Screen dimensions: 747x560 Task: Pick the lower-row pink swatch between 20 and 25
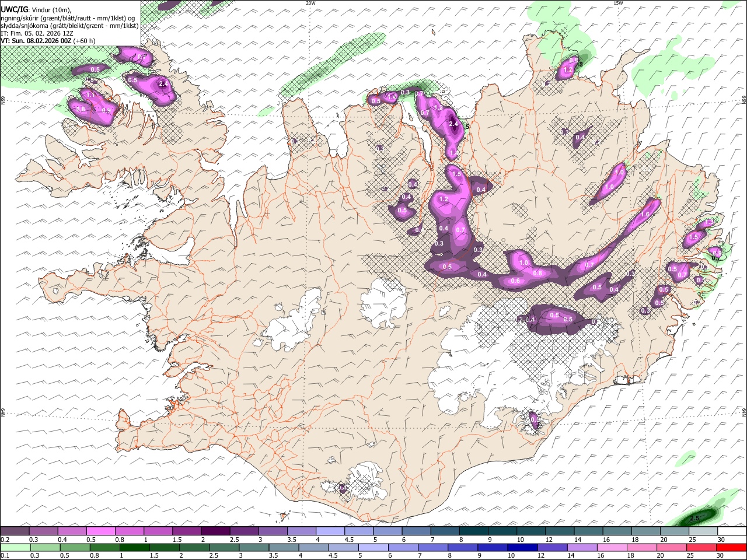click(672, 547)
